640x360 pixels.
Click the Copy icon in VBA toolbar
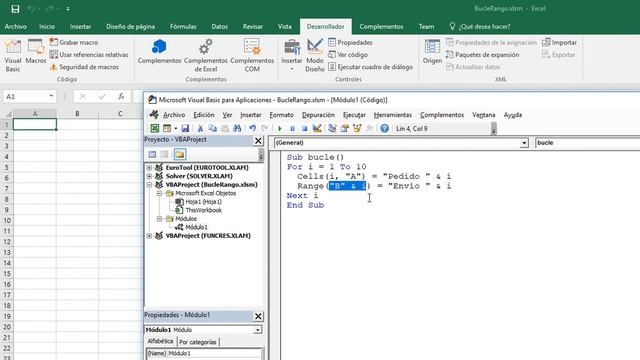[x=212, y=129]
